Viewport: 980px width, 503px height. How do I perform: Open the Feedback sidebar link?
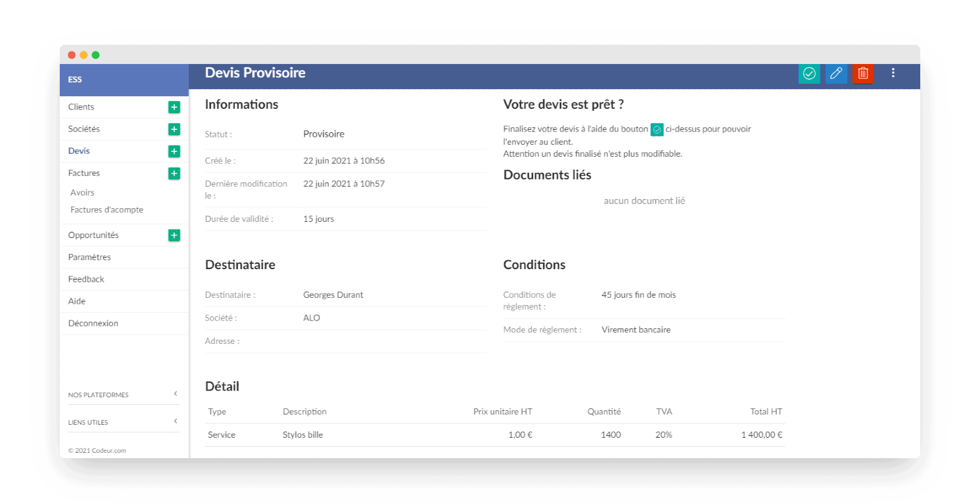[x=86, y=279]
